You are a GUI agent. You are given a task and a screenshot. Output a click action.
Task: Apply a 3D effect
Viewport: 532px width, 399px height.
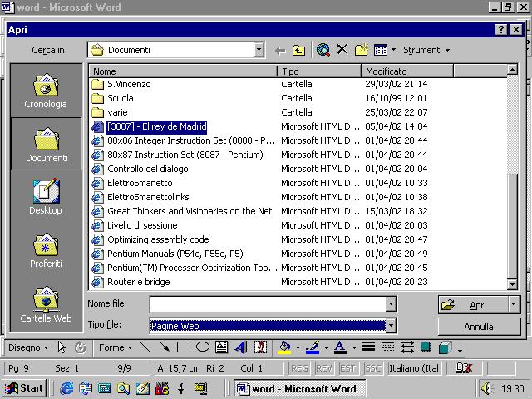tap(445, 347)
